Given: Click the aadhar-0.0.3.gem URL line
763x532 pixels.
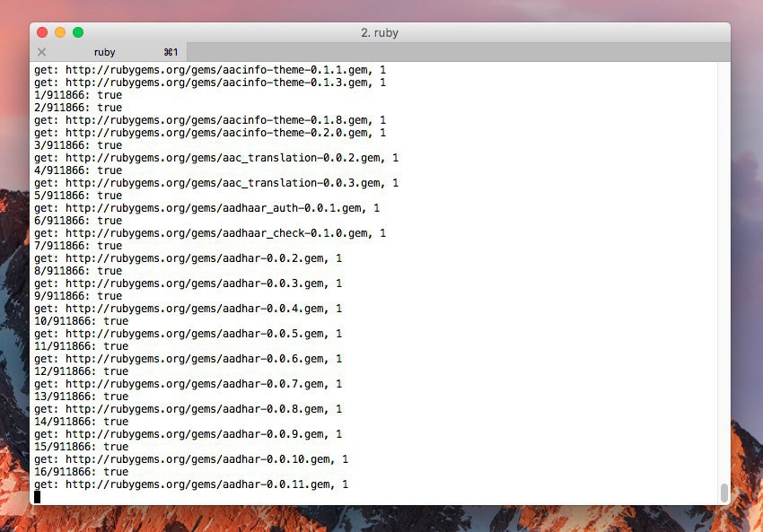Looking at the screenshot, I should (x=189, y=283).
